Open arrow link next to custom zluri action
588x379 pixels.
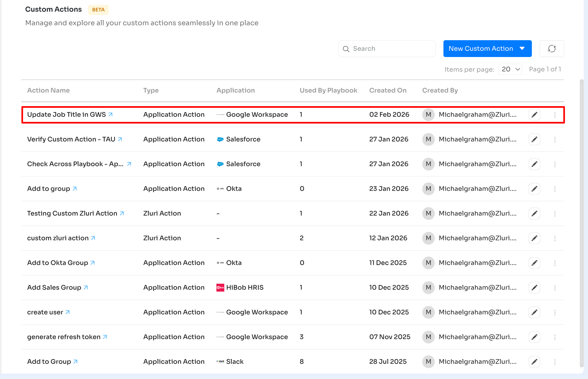pyautogui.click(x=93, y=238)
